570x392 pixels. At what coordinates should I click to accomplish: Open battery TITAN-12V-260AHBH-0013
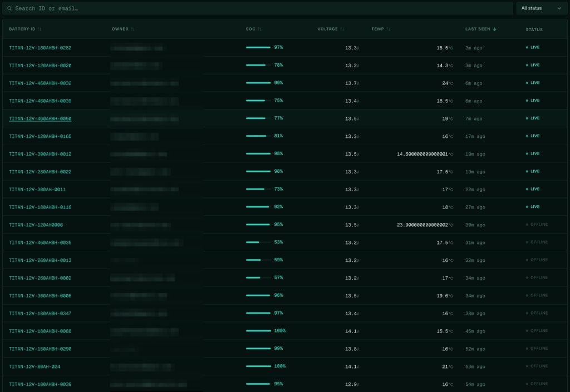click(x=40, y=261)
